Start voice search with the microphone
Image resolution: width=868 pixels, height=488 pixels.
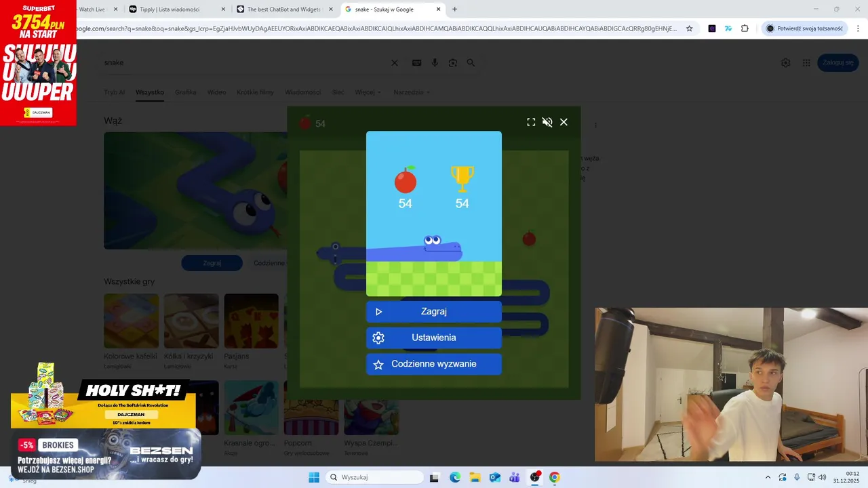(x=435, y=62)
